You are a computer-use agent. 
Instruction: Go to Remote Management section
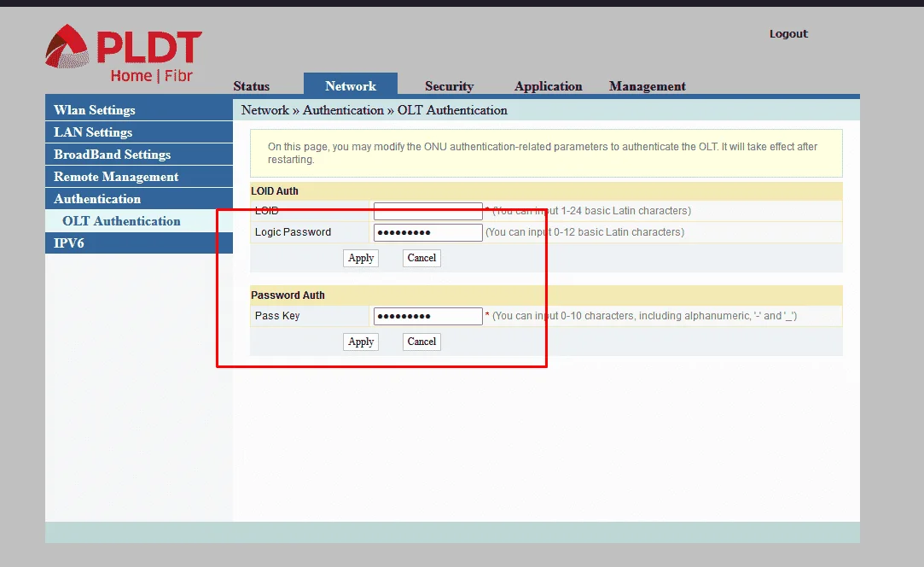tap(139, 177)
